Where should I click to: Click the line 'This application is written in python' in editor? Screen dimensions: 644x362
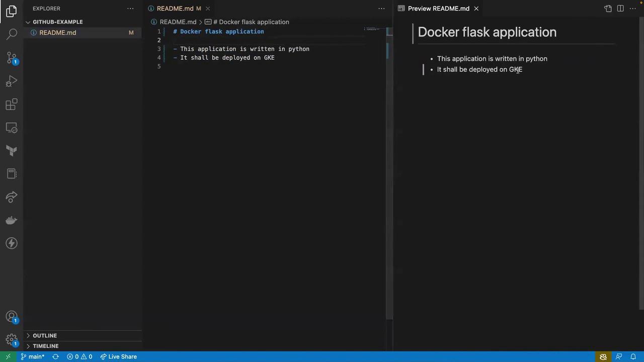(242, 49)
